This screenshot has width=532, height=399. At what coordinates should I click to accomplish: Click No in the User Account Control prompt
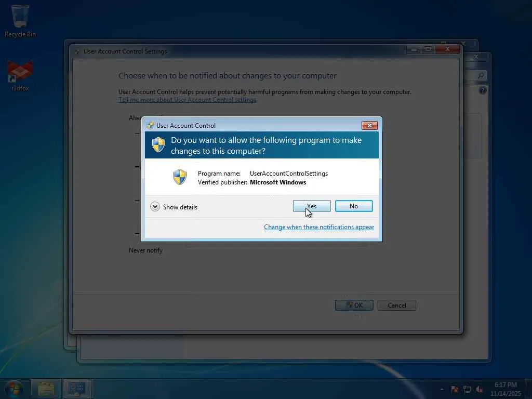pyautogui.click(x=353, y=206)
